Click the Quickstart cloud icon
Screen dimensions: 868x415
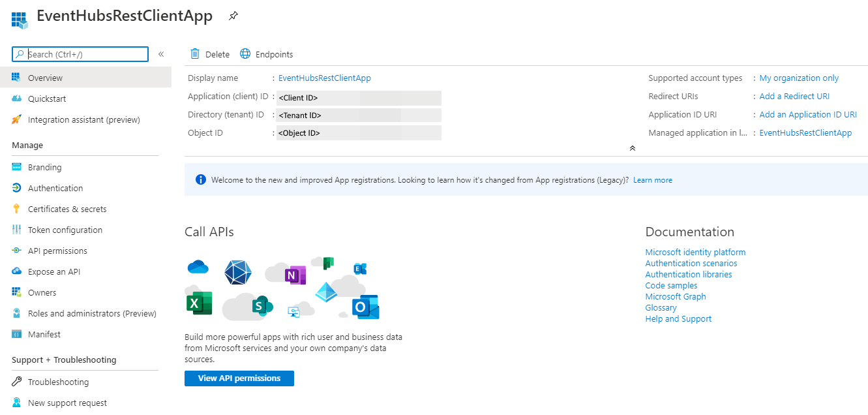(x=16, y=99)
